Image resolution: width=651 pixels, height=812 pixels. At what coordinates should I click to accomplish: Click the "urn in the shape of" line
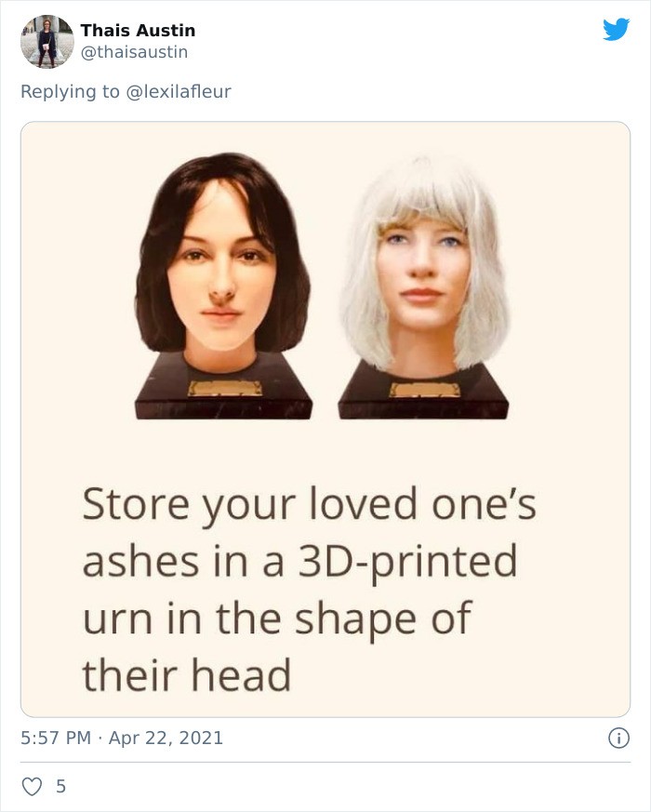(x=277, y=619)
